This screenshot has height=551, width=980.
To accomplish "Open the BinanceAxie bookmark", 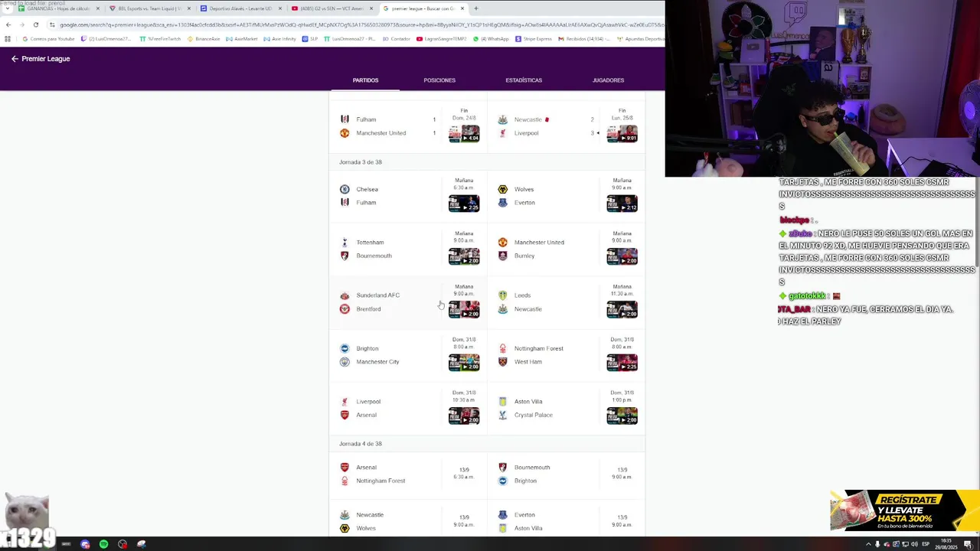I will click(204, 39).
